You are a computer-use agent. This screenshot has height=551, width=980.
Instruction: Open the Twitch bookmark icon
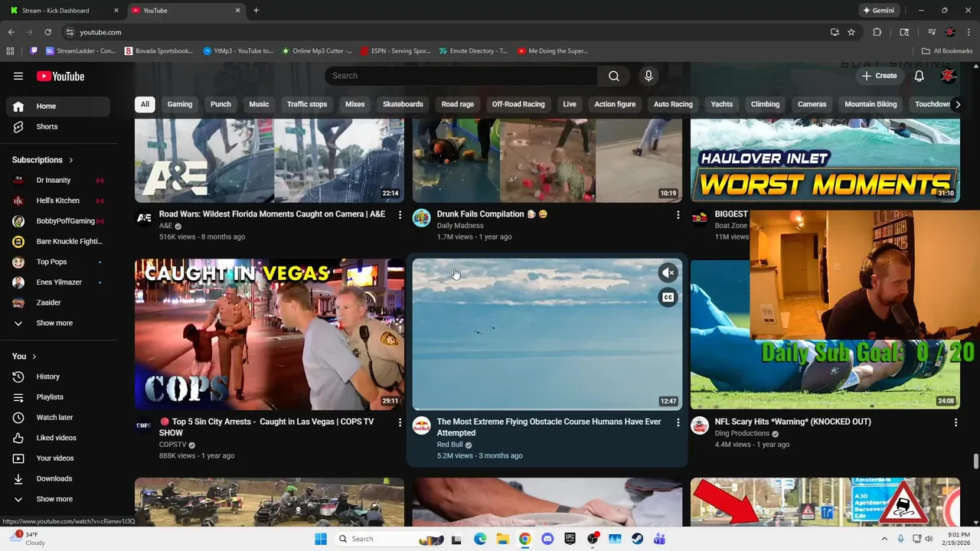point(34,51)
